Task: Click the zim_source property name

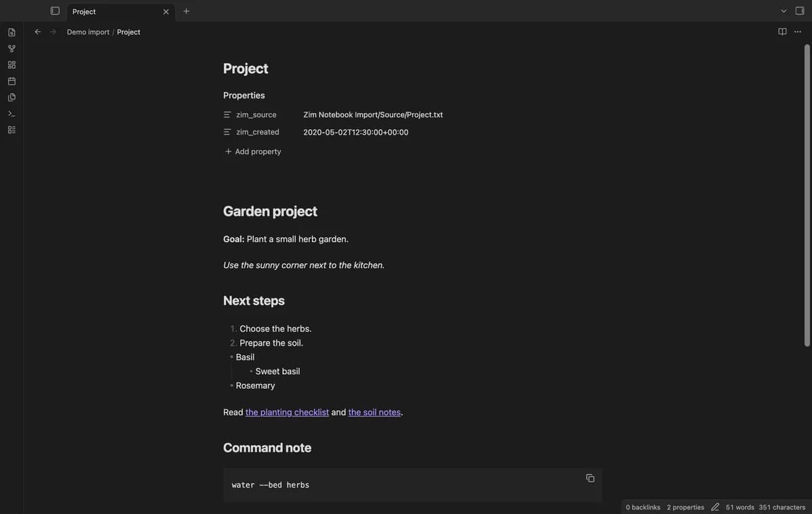Action: click(x=256, y=115)
